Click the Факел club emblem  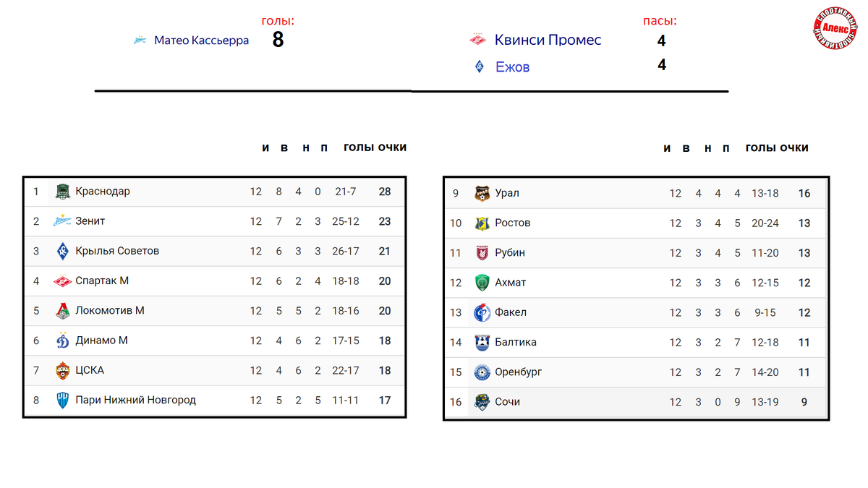pyautogui.click(x=482, y=313)
